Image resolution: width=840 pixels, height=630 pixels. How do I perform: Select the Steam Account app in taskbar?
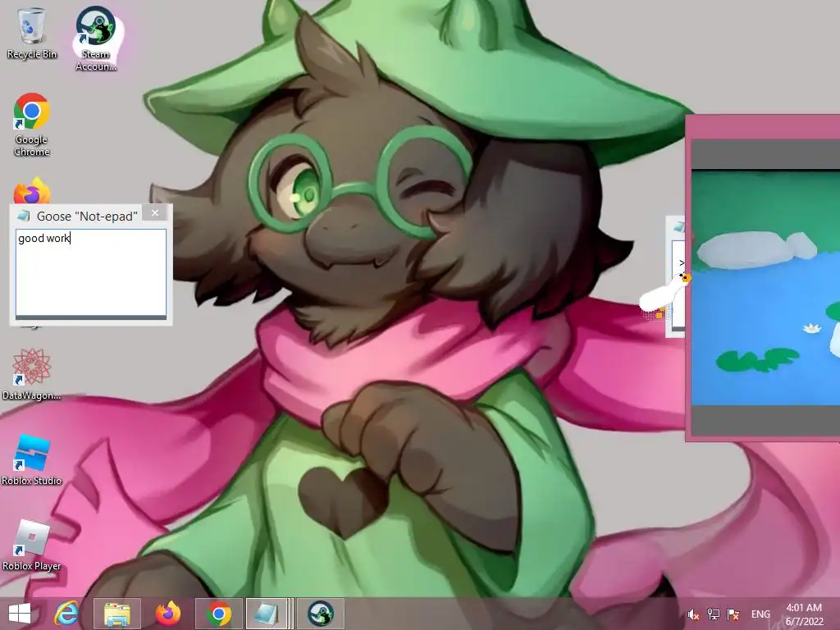(x=321, y=614)
